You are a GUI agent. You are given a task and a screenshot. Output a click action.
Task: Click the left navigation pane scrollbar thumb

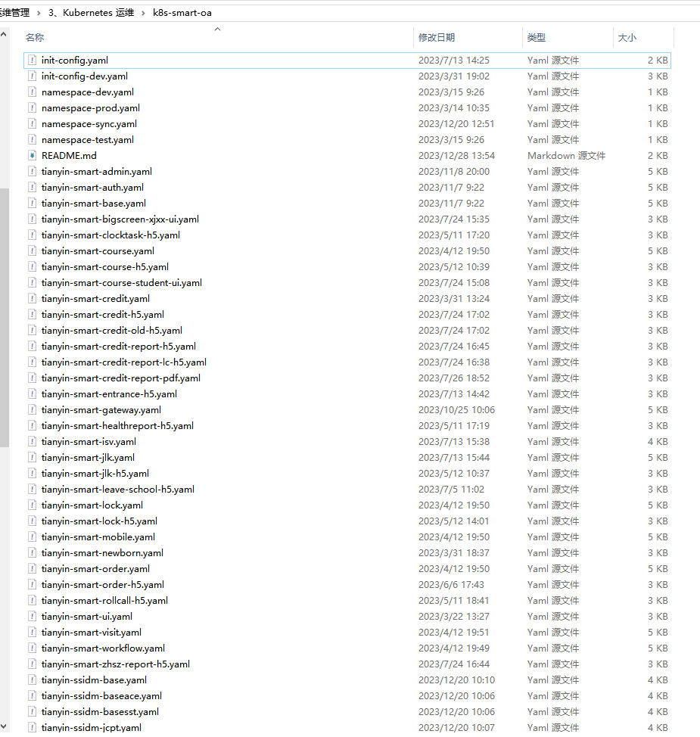[4, 318]
